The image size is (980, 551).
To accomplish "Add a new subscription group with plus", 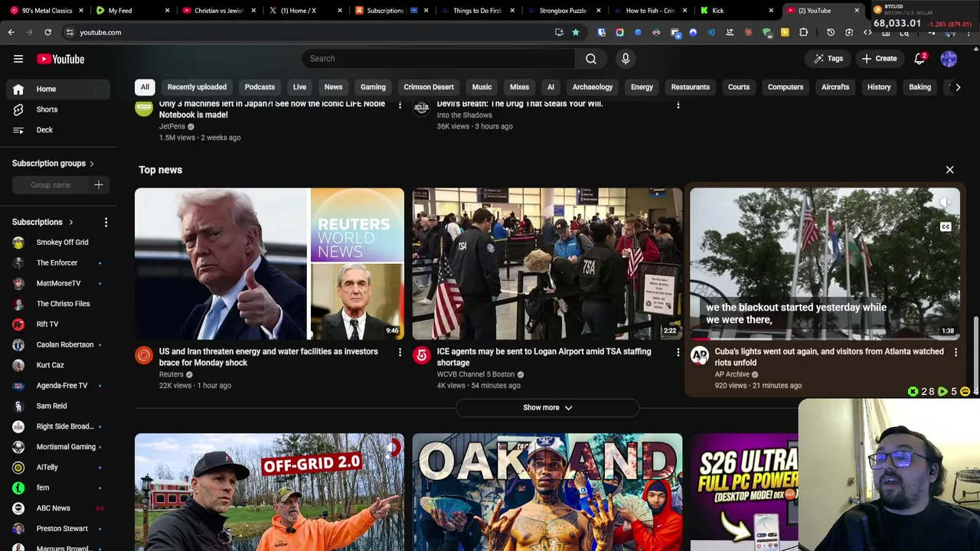I will (99, 185).
